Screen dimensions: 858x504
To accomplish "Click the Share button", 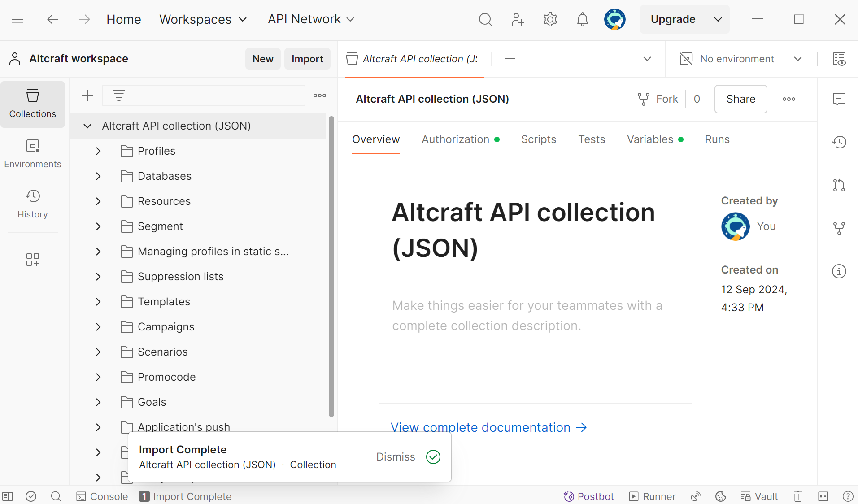I will pos(740,99).
